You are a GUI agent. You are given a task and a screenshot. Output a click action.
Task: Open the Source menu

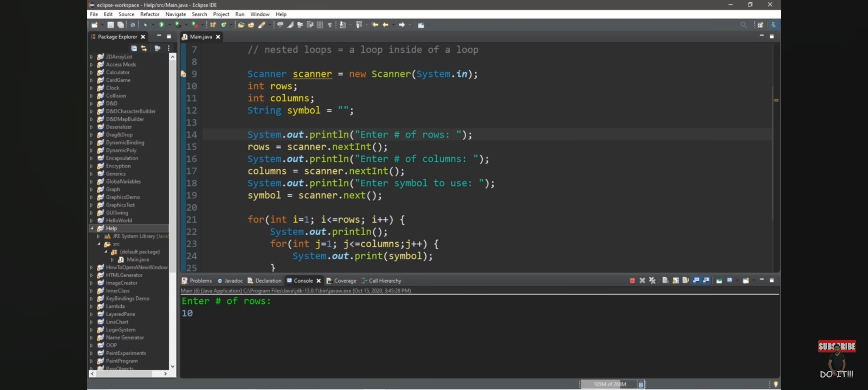pyautogui.click(x=126, y=14)
